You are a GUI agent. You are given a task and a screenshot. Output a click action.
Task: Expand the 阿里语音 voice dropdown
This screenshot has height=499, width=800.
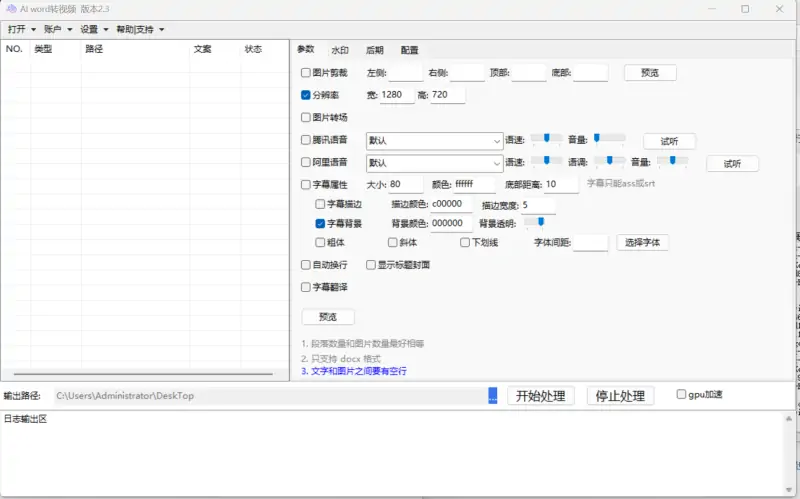click(434, 163)
